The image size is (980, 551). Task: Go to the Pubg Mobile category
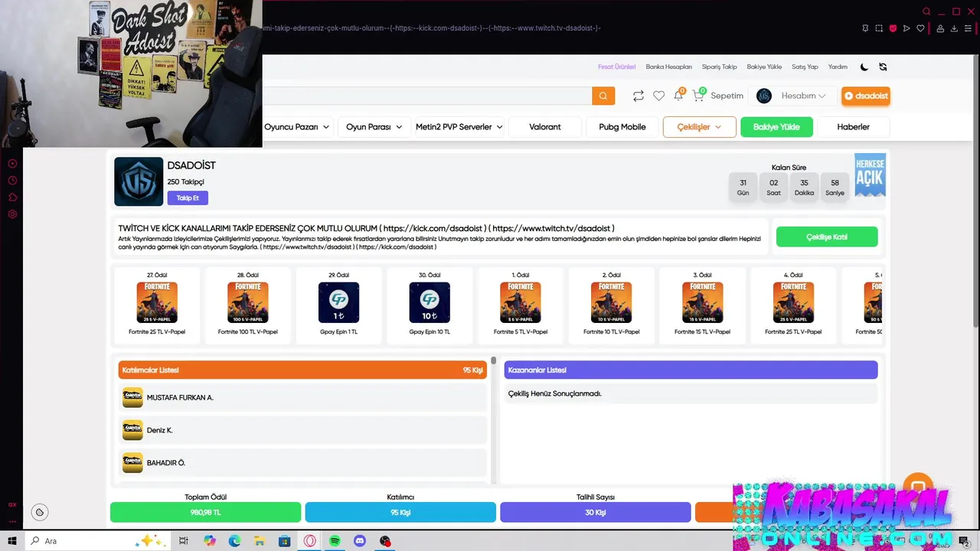(622, 127)
